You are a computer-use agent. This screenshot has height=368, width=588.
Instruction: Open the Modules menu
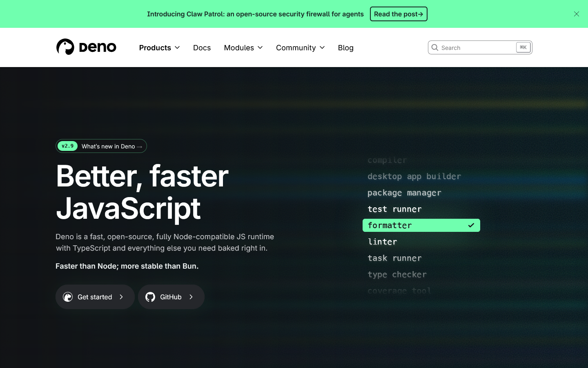coord(243,47)
